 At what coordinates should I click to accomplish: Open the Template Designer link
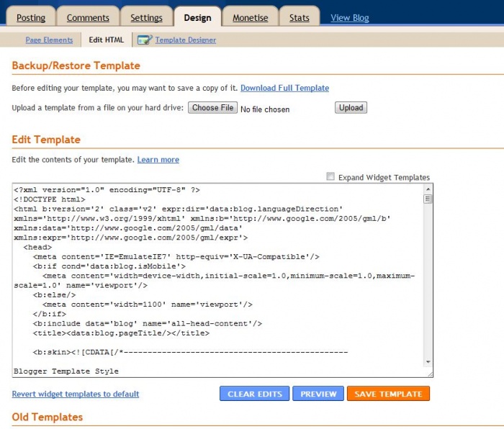click(x=185, y=40)
